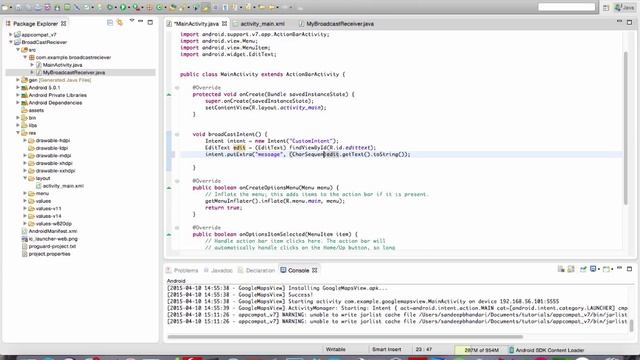Image resolution: width=640 pixels, height=360 pixels.
Task: Click Smart Insert in status bar
Action: (x=386, y=349)
